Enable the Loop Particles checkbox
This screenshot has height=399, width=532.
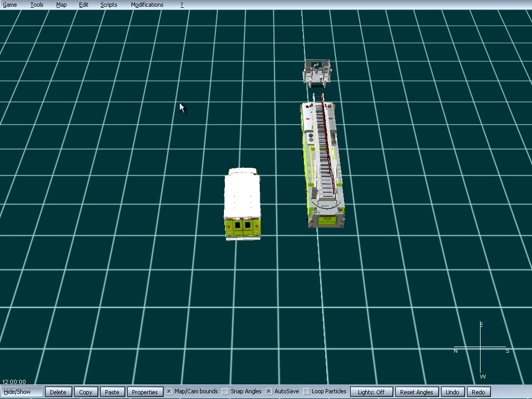click(x=307, y=392)
